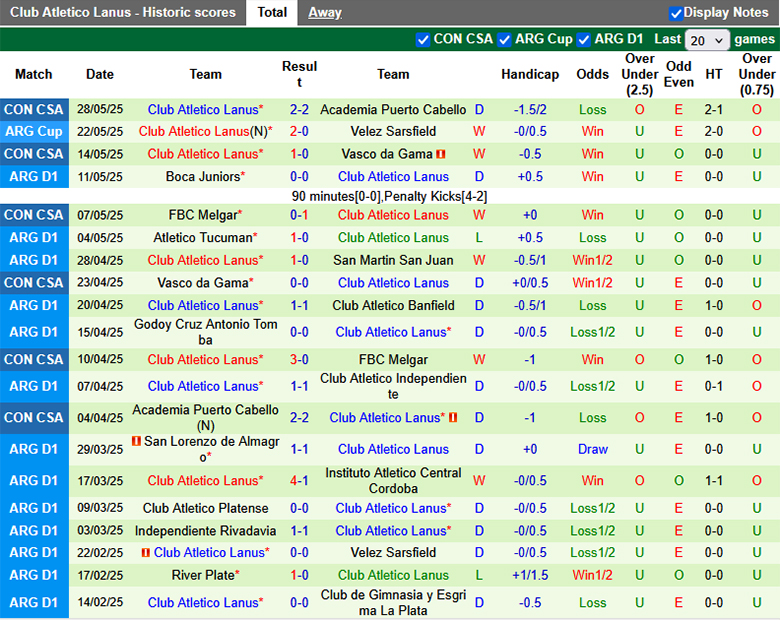This screenshot has width=780, height=620.
Task: Click the Odd Even column header
Action: (679, 74)
